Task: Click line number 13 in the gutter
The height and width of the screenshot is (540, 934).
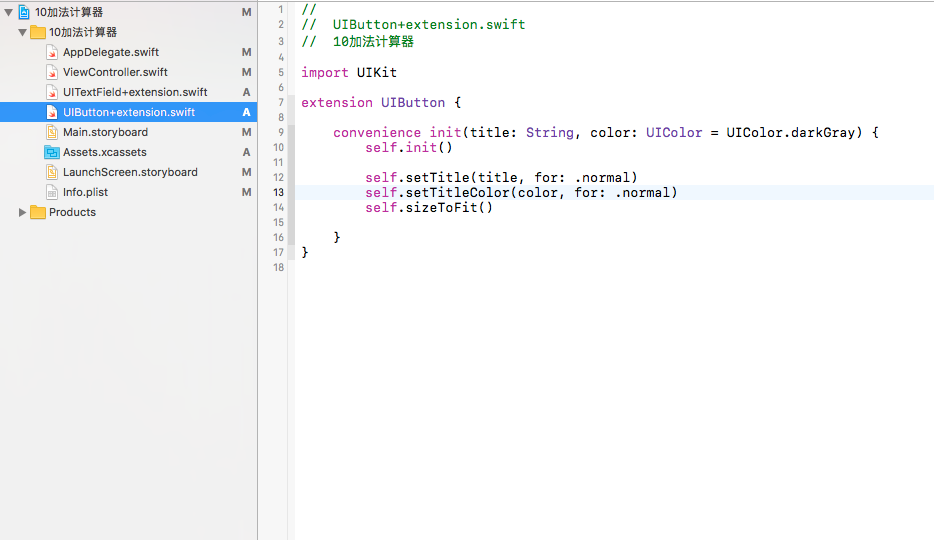Action: coord(278,192)
